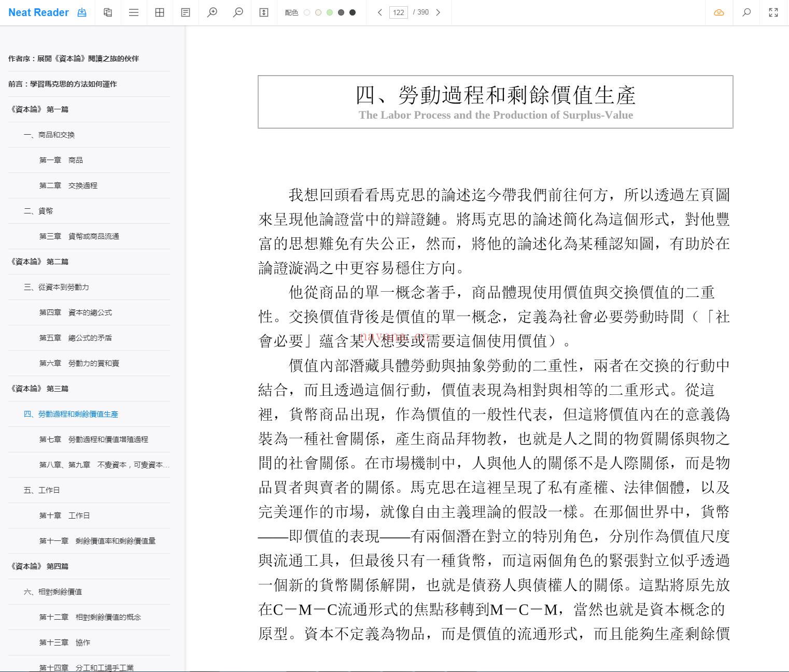Viewport: 789px width, 672px height.
Task: Open 三、從資本到勞動力 section
Action: (57, 287)
